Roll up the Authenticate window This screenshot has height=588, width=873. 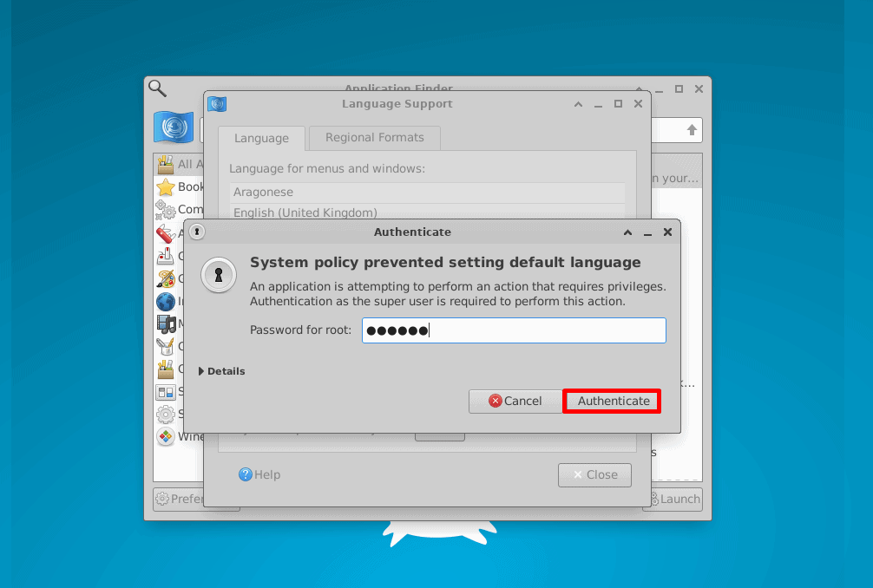click(627, 232)
